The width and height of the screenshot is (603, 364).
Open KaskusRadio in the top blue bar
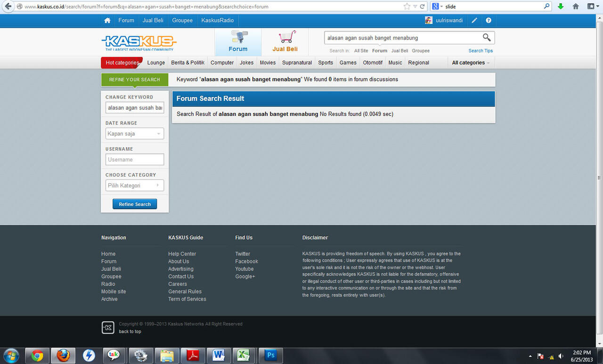click(x=218, y=21)
